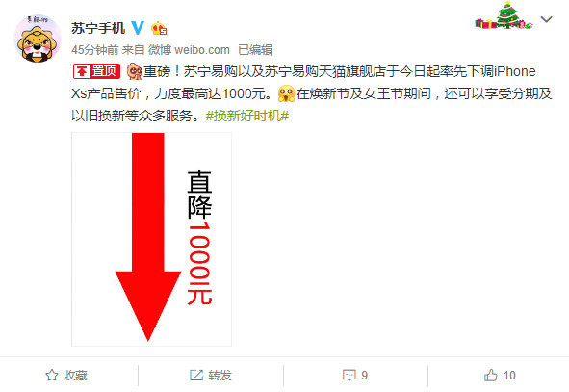Toggle the thumbs-up like button

pyautogui.click(x=500, y=375)
